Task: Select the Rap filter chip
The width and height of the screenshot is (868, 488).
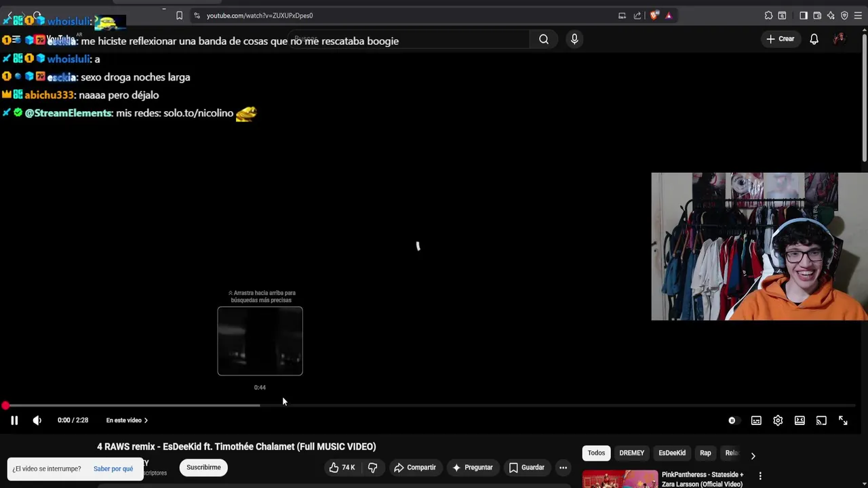Action: tap(705, 453)
